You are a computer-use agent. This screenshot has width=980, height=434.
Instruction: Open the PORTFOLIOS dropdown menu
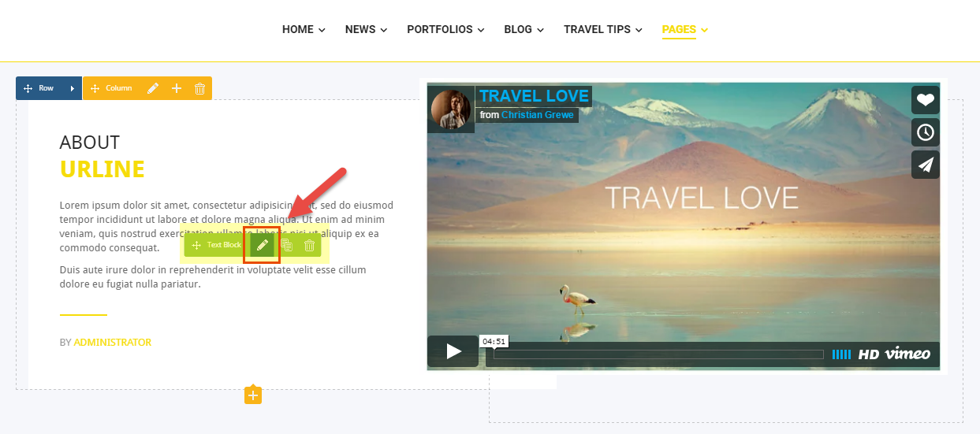(445, 29)
